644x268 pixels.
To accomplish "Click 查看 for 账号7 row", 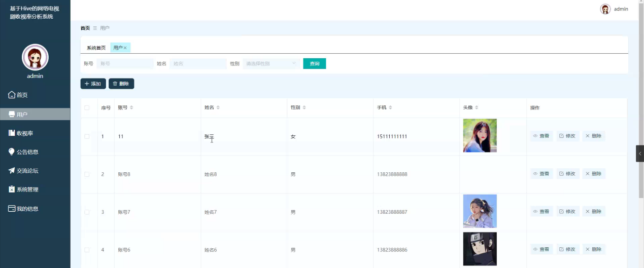I will point(541,211).
